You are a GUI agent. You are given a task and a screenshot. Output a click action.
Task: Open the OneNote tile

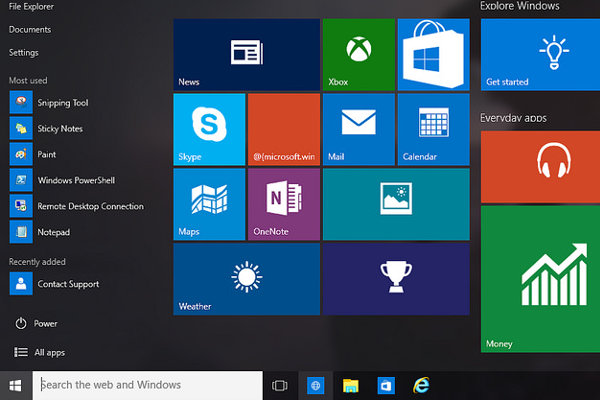(284, 204)
